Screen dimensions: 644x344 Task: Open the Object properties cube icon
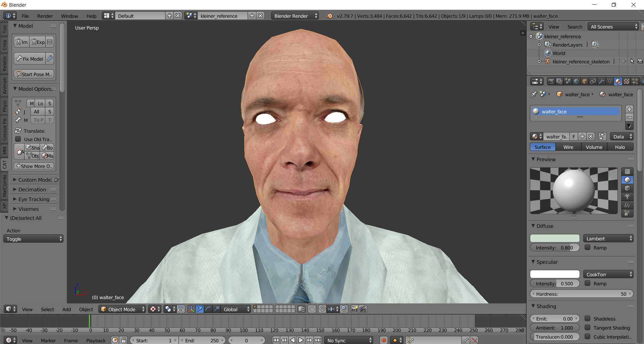(585, 81)
